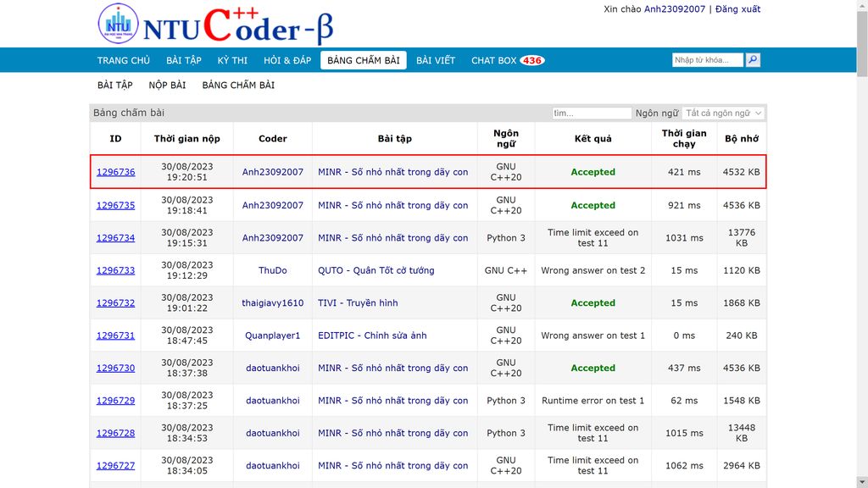Open the language filter dropdown

point(724,113)
